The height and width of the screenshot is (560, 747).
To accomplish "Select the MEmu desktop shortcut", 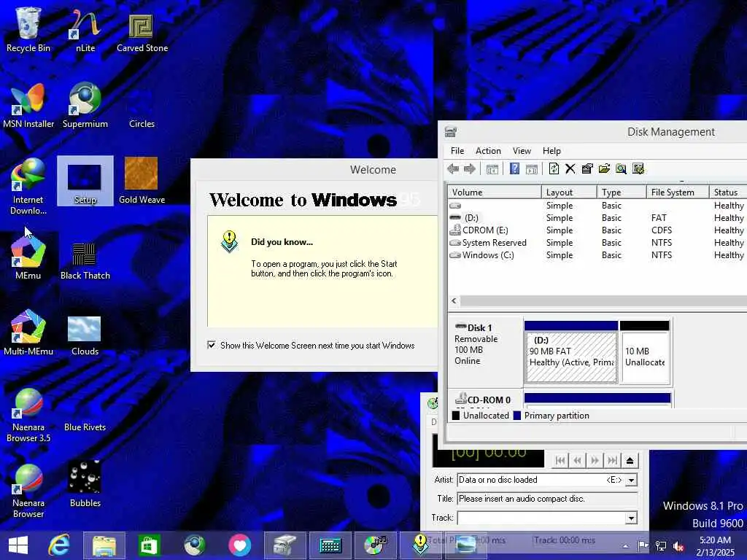I will [x=28, y=257].
